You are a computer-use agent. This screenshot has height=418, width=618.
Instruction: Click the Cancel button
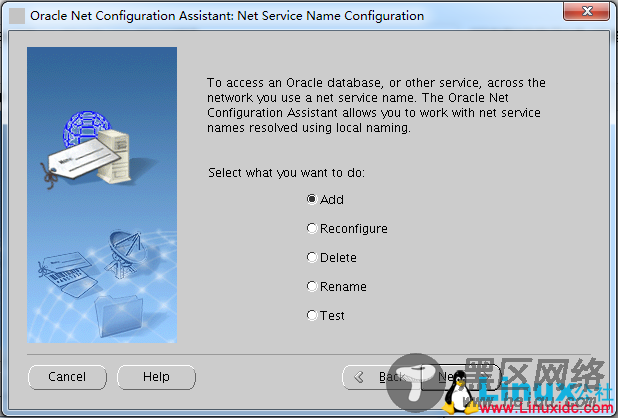[x=67, y=377]
